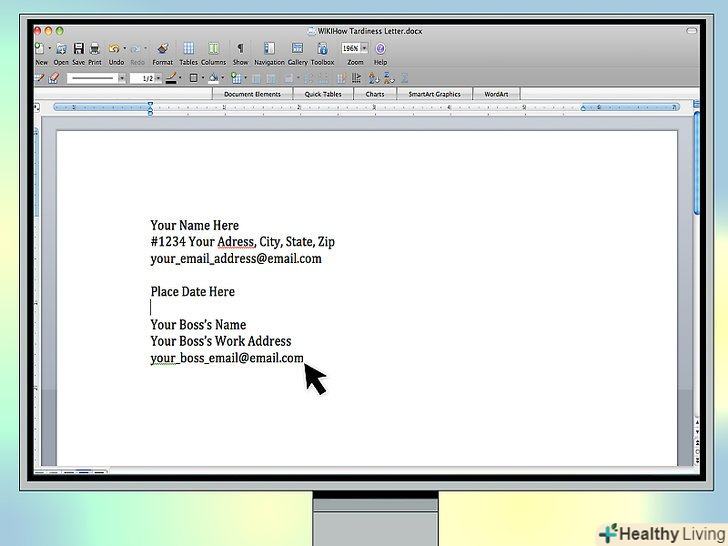Toggle the Toolbox icon
Screen dimensions: 728x546
point(322,48)
